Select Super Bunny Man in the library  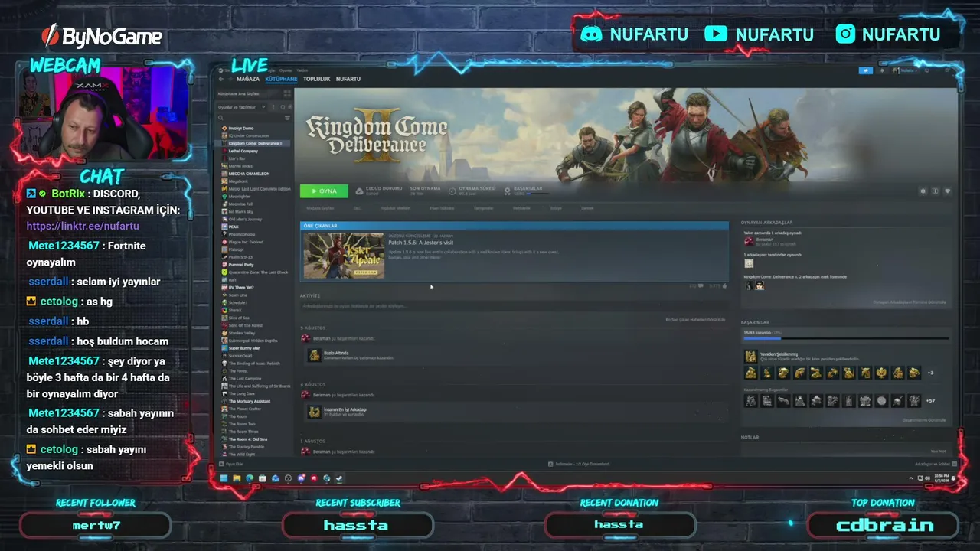(x=244, y=348)
